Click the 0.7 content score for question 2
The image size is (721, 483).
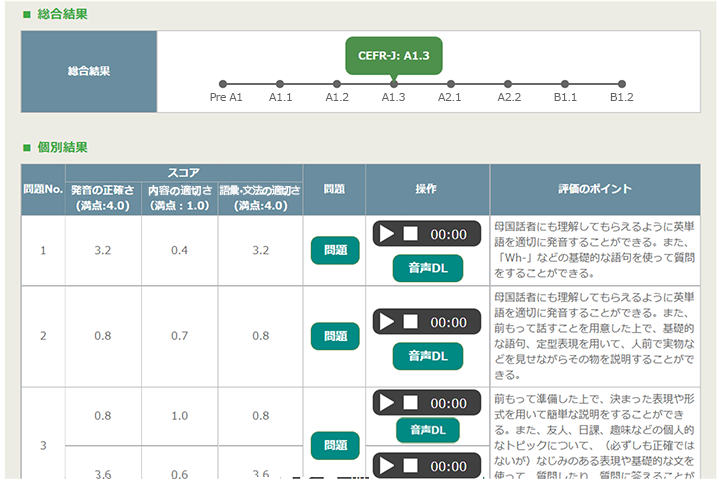pyautogui.click(x=179, y=336)
